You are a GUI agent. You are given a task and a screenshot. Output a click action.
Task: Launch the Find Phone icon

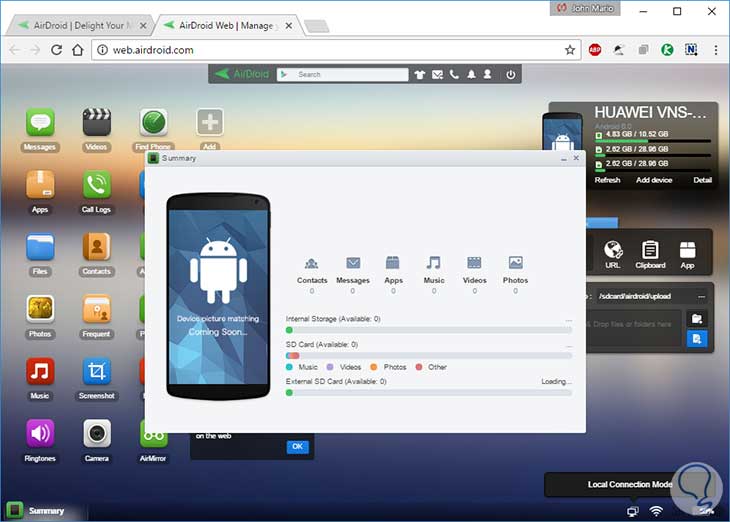point(153,123)
